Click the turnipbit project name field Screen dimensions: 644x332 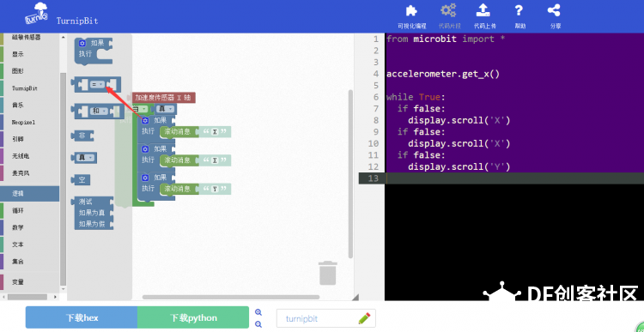point(326,319)
